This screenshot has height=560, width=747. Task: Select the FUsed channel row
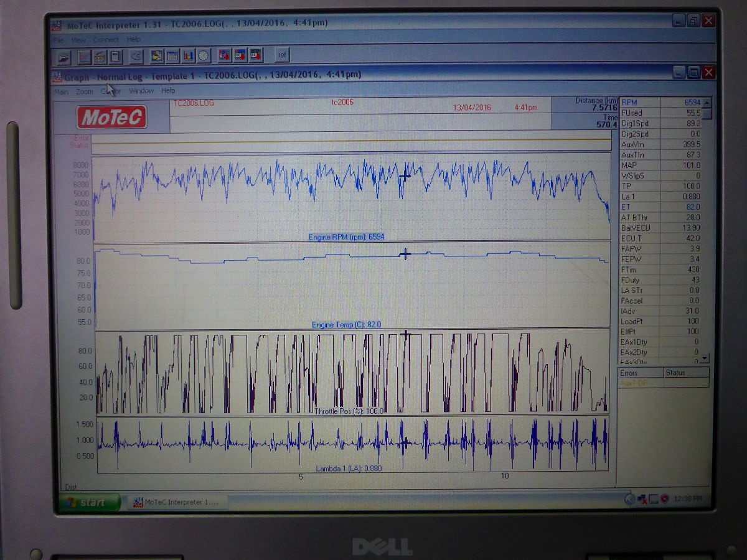click(x=660, y=113)
